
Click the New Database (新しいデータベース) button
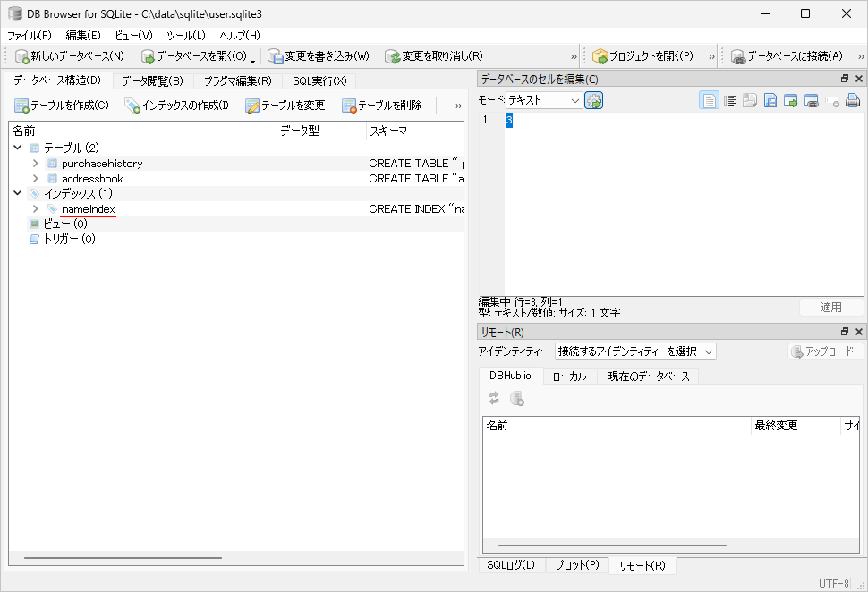pyautogui.click(x=70, y=56)
